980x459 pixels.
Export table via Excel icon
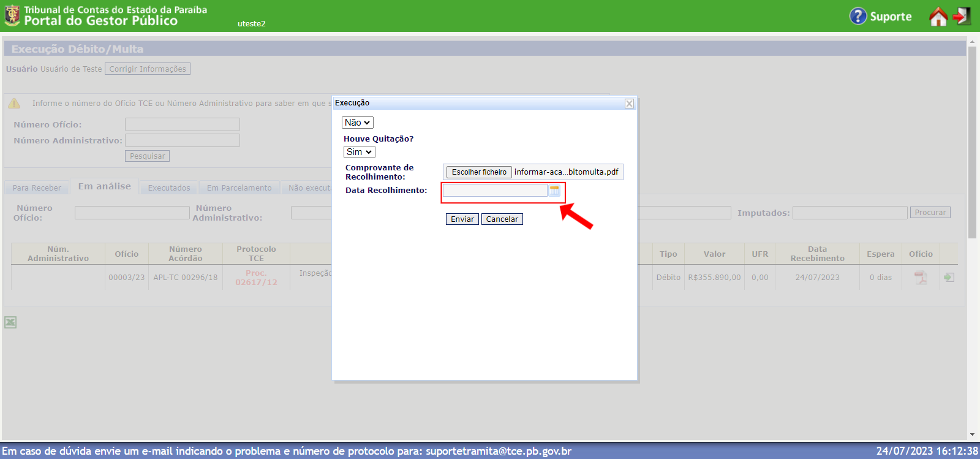coord(10,322)
